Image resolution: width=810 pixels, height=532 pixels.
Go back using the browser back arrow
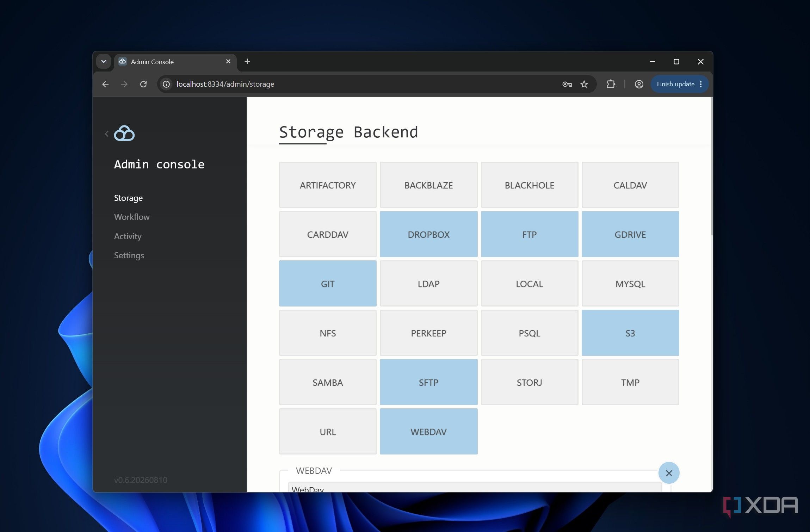[x=105, y=84]
